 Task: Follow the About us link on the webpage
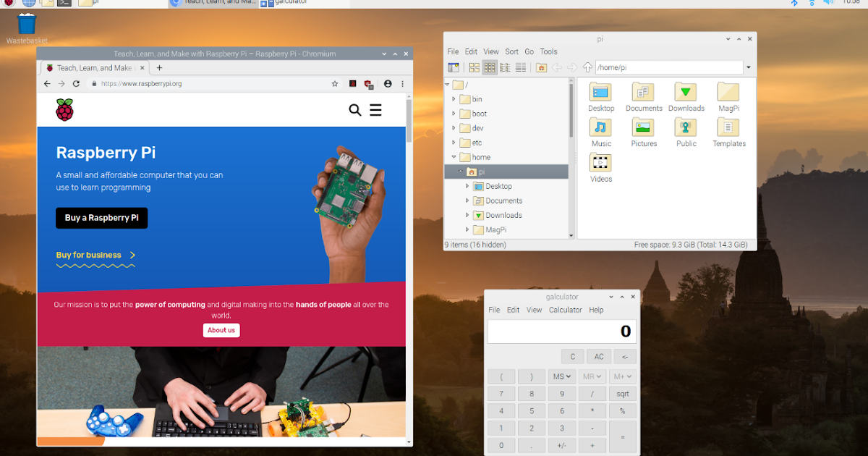click(221, 330)
